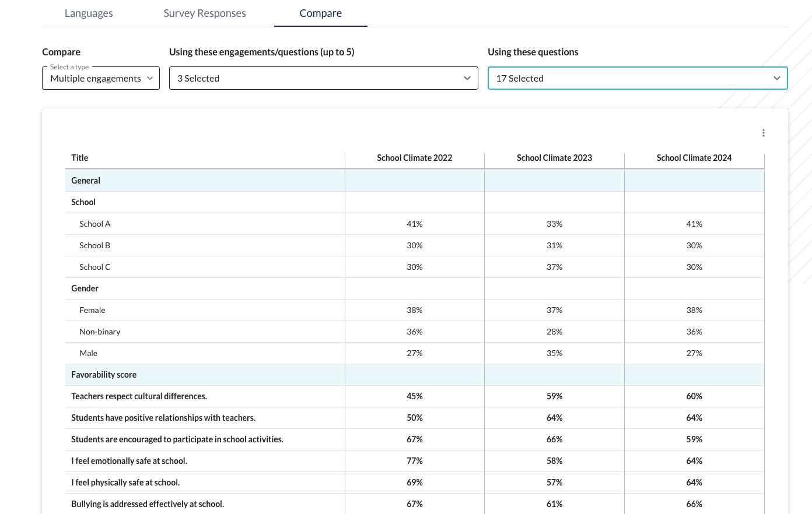Click 'Students are encouraged to participate' row
The width and height of the screenshot is (812, 514).
point(415,439)
